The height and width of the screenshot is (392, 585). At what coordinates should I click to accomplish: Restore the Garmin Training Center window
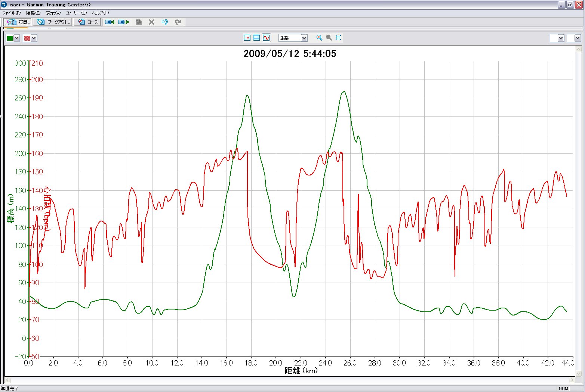570,4
